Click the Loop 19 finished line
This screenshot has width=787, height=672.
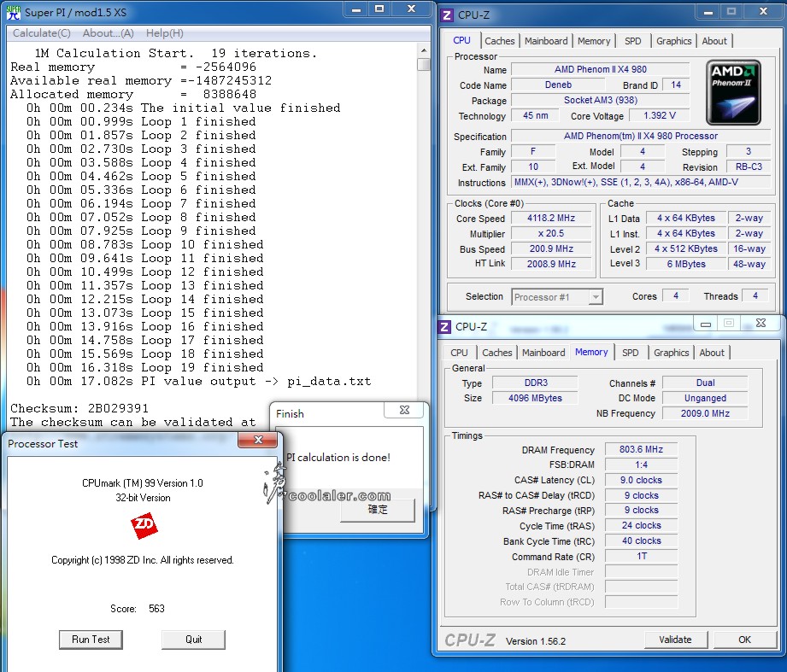(144, 368)
